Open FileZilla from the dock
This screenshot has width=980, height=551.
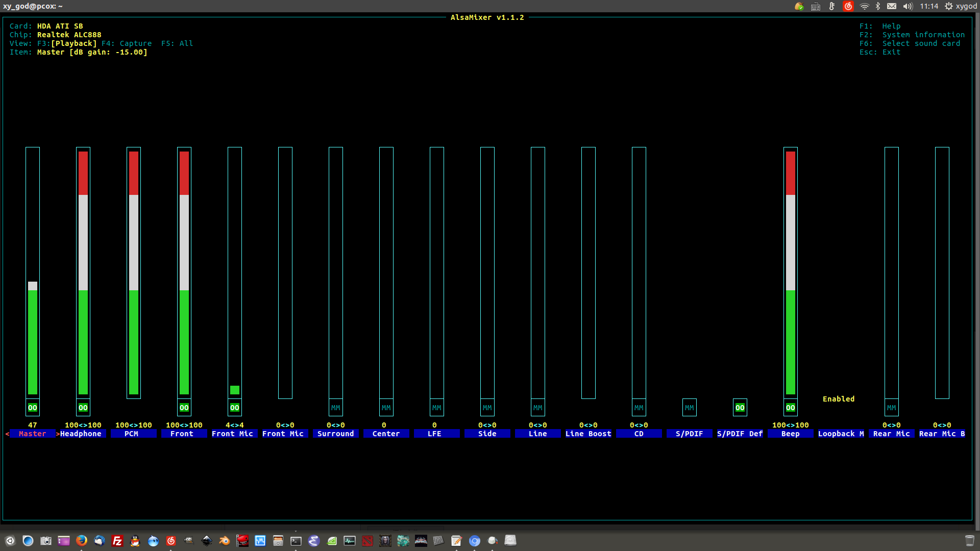click(117, 540)
